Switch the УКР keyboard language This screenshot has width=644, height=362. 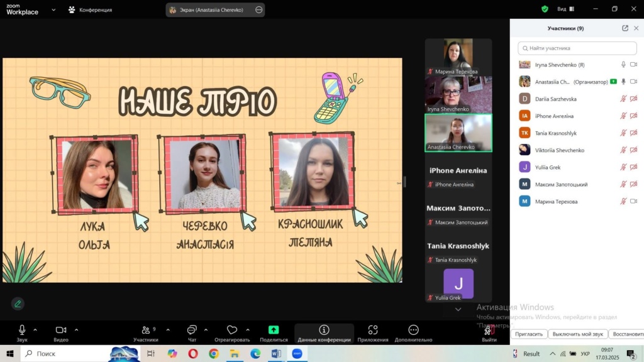[586, 353]
